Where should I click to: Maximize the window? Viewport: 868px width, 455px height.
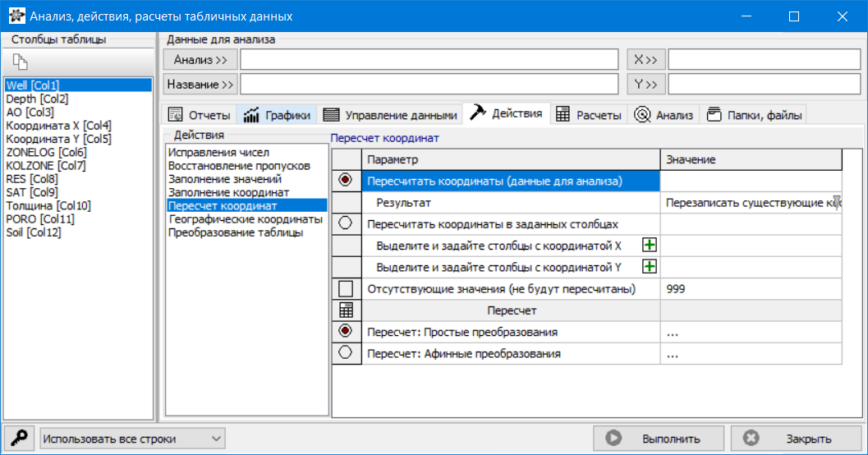(x=794, y=16)
